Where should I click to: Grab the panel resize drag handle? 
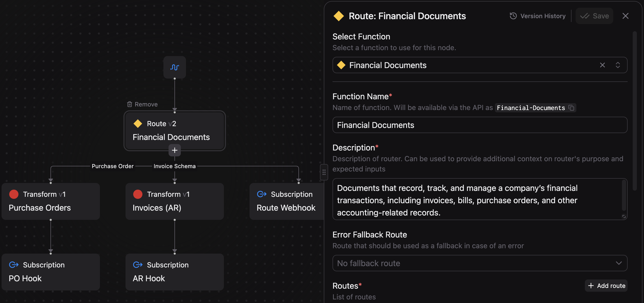(x=324, y=172)
